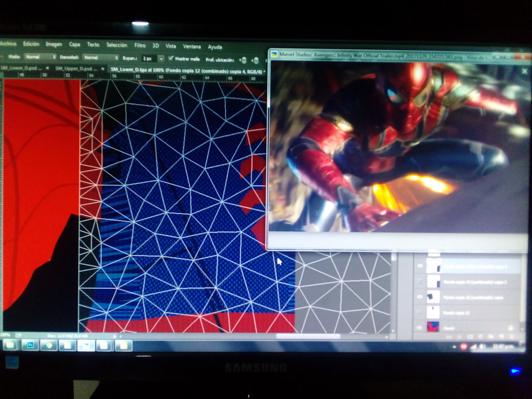Click the add layer mask icon
The height and width of the screenshot is (399, 532).
pos(470,337)
